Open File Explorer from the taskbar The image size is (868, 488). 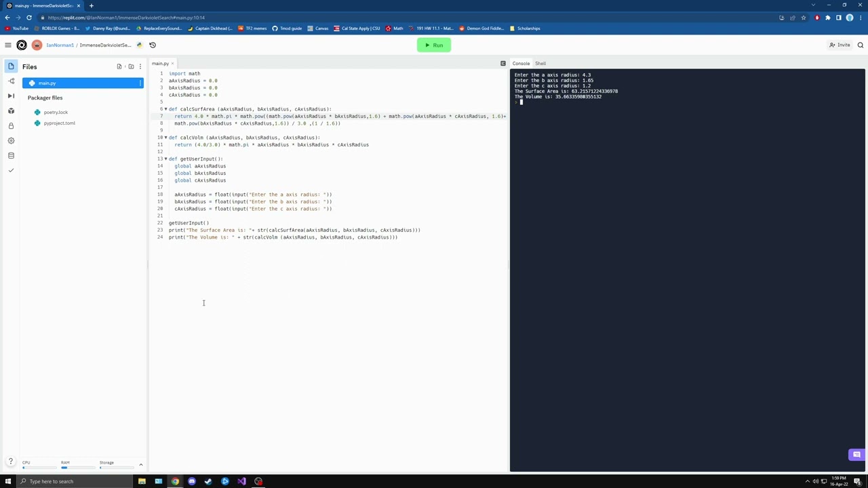click(x=142, y=481)
